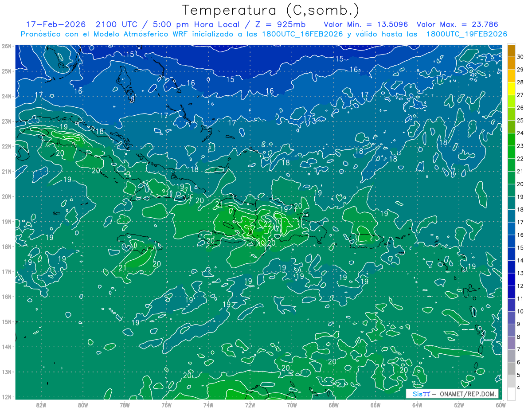Viewport: 532px width, 411px height.
Task: Click the color bar label '9'
Action: 519,324
